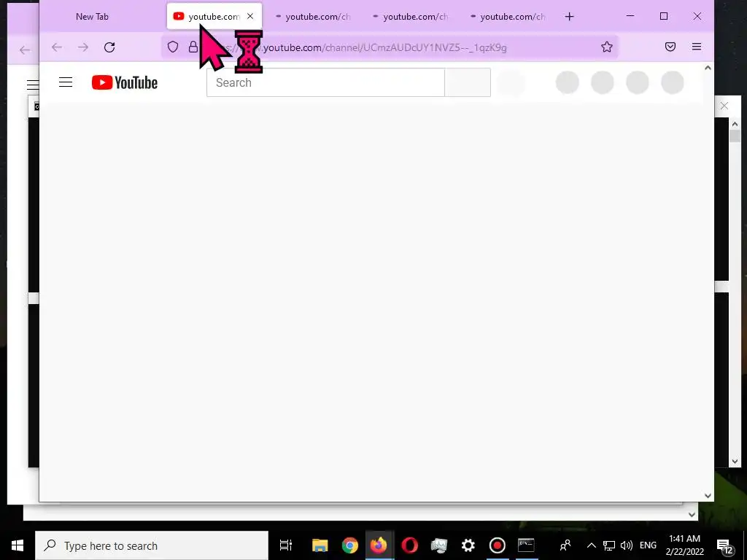The width and height of the screenshot is (747, 560).
Task: Open tracking protection shield icon
Action: pos(173,47)
